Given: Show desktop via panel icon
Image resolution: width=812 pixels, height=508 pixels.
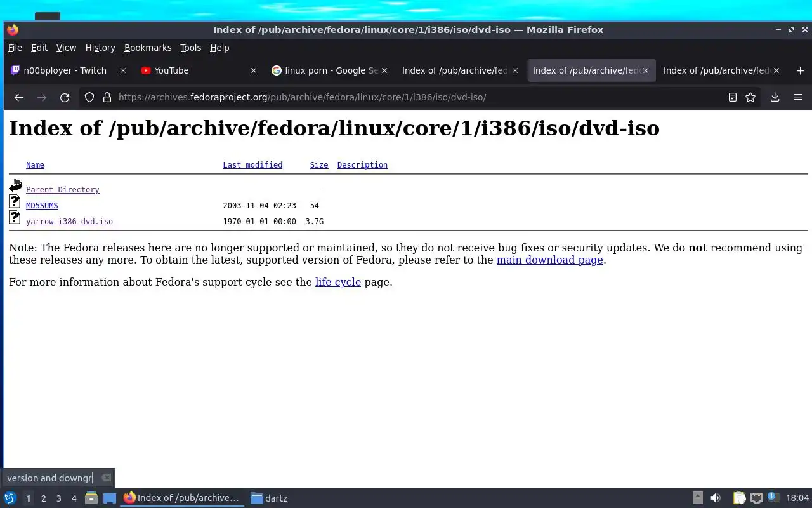Looking at the screenshot, I should 110,498.
